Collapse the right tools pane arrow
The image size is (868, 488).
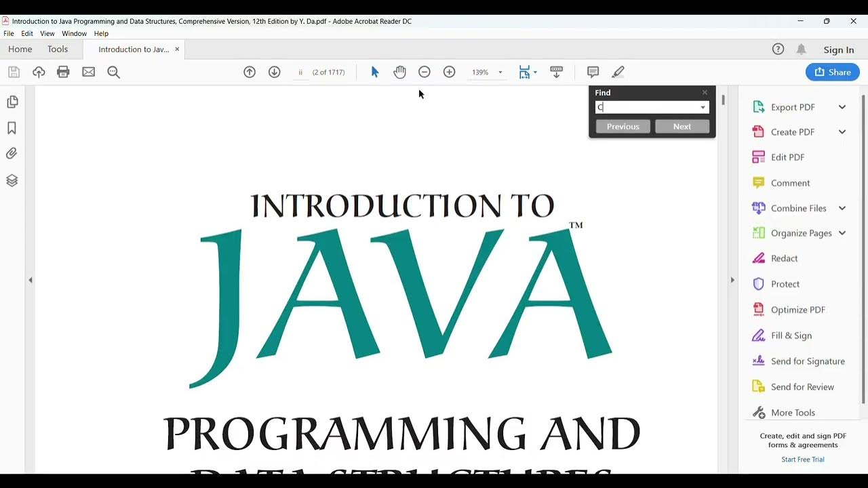[732, 280]
